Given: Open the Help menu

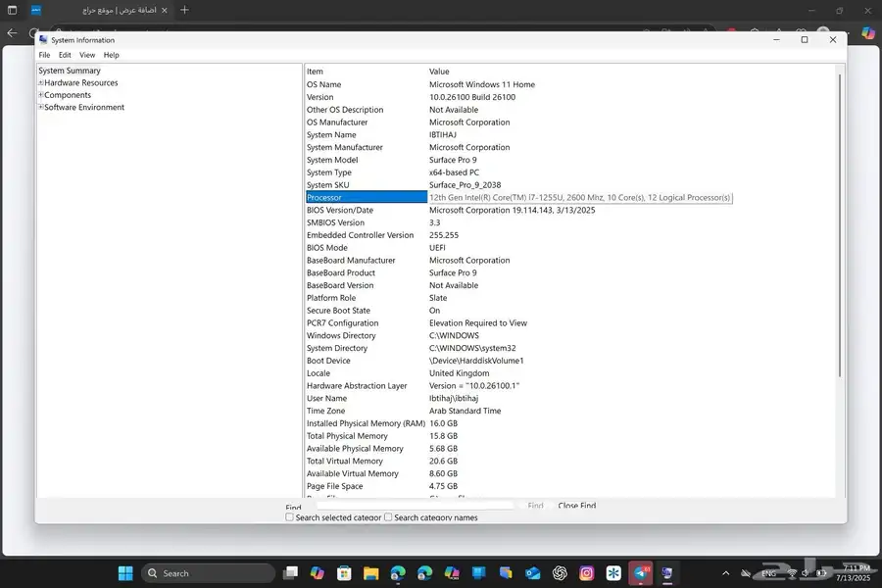Looking at the screenshot, I should pos(112,55).
